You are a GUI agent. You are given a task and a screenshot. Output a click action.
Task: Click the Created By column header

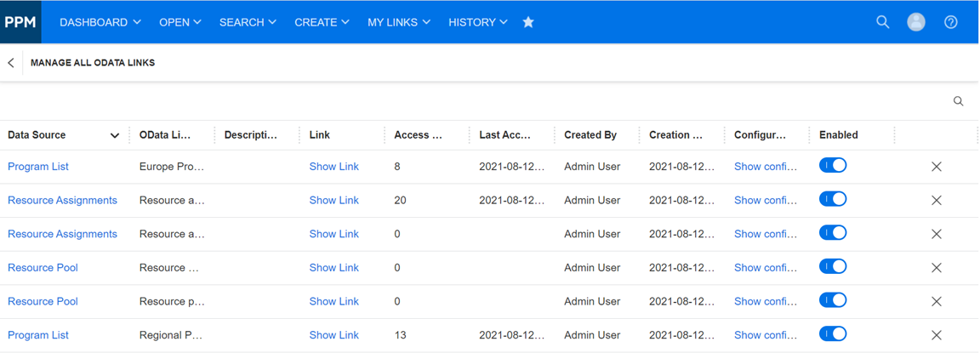tap(590, 135)
